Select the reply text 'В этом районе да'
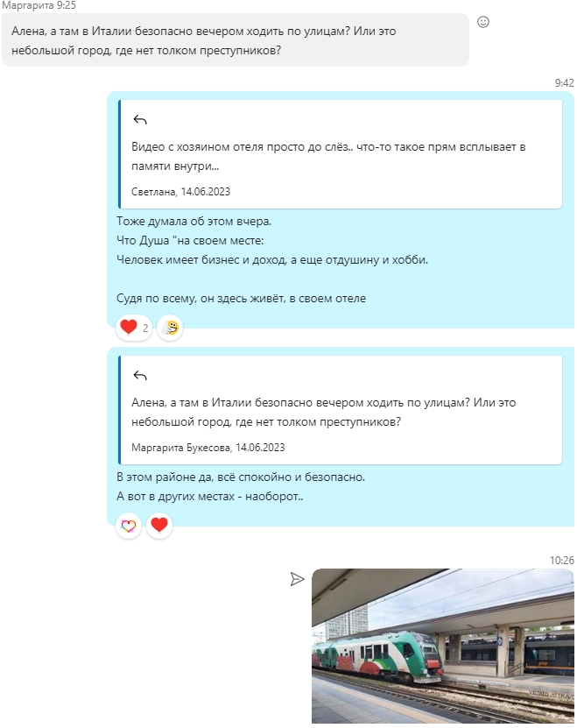577x728 pixels. point(164,477)
